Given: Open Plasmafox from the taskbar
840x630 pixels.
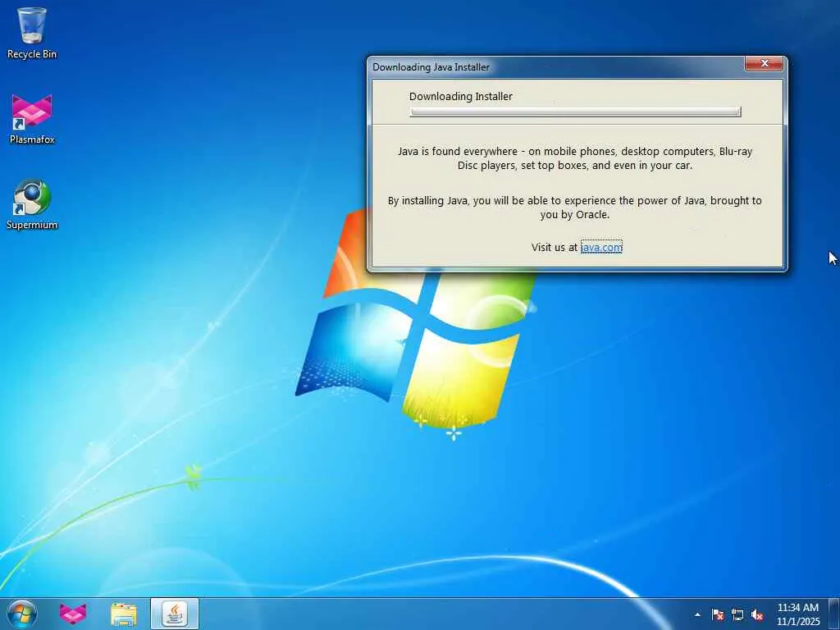Looking at the screenshot, I should coord(73,614).
